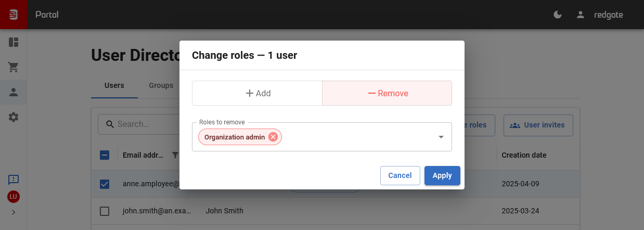Click the redgate account icon
This screenshot has width=644, height=230.
click(x=581, y=15)
